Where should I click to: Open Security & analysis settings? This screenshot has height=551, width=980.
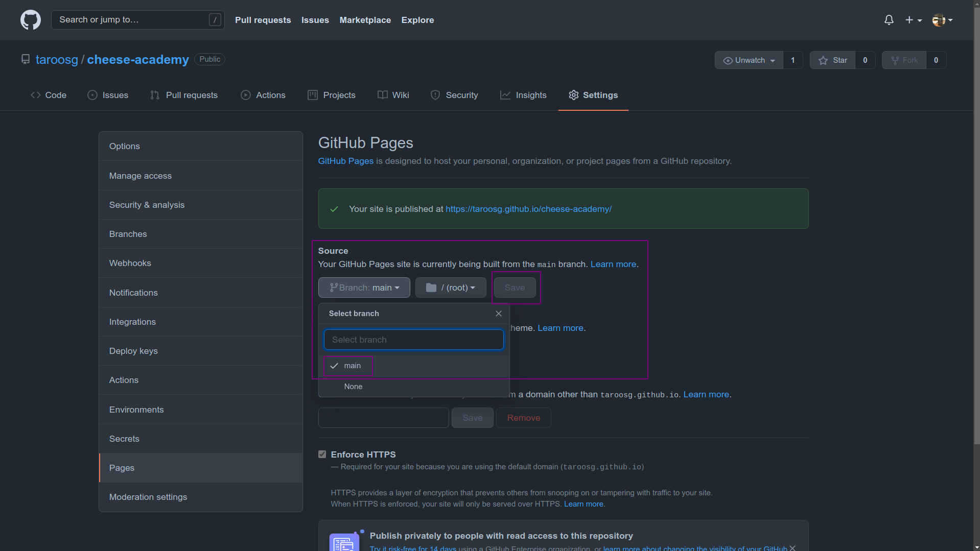coord(201,205)
